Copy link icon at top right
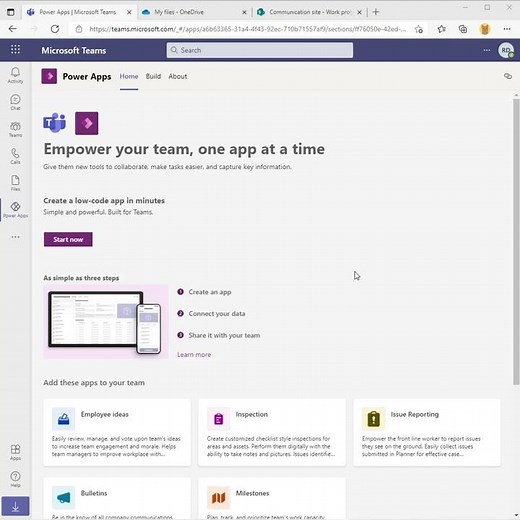This screenshot has height=520, width=520. coord(508,76)
